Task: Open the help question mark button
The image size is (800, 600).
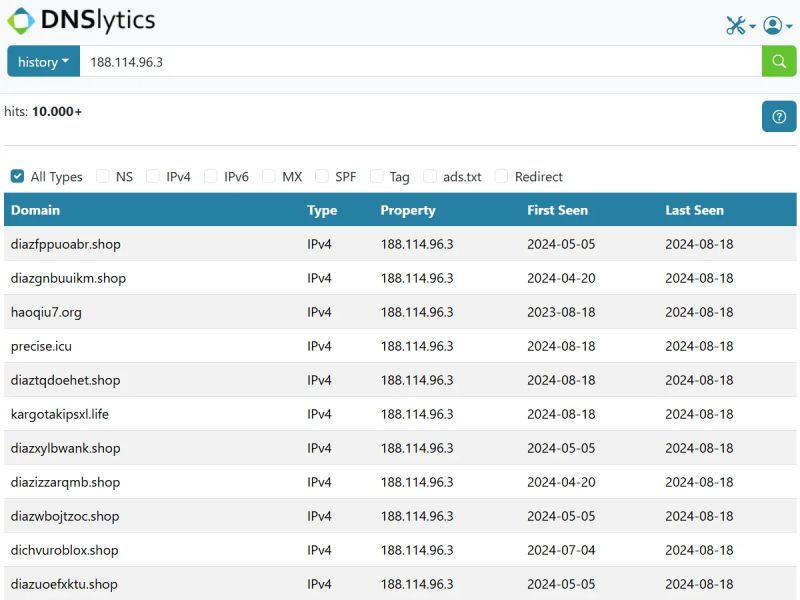Action: coord(779,116)
